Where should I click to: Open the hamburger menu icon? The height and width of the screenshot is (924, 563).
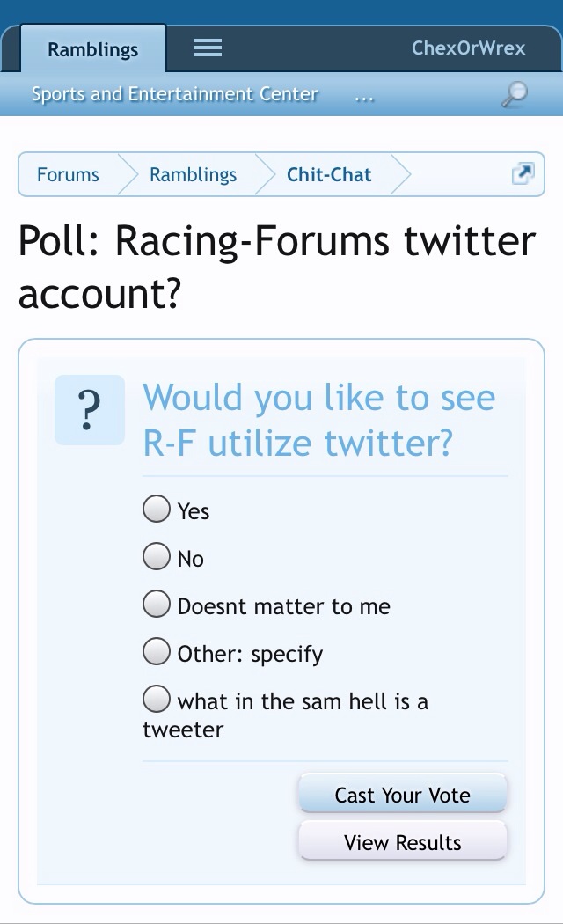pos(208,48)
